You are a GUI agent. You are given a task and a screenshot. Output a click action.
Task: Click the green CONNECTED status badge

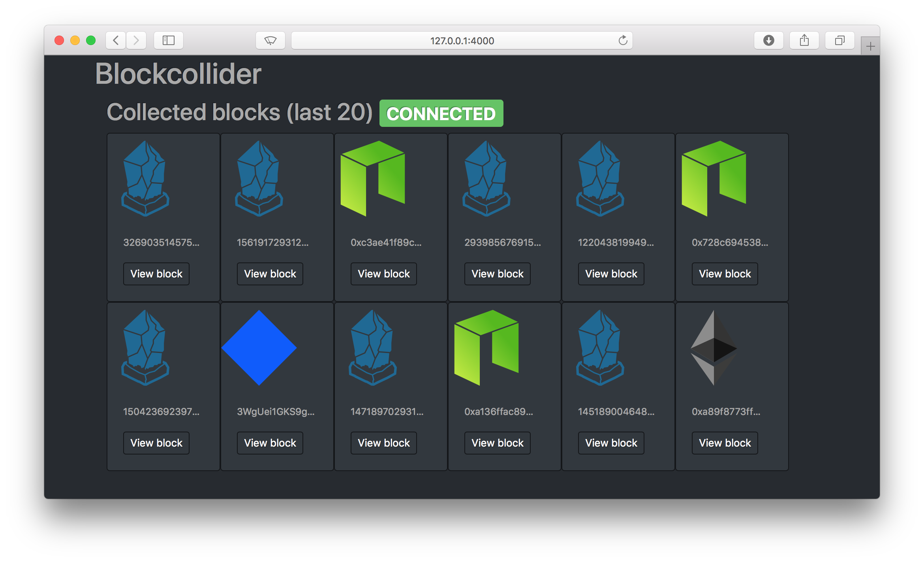[x=441, y=114]
